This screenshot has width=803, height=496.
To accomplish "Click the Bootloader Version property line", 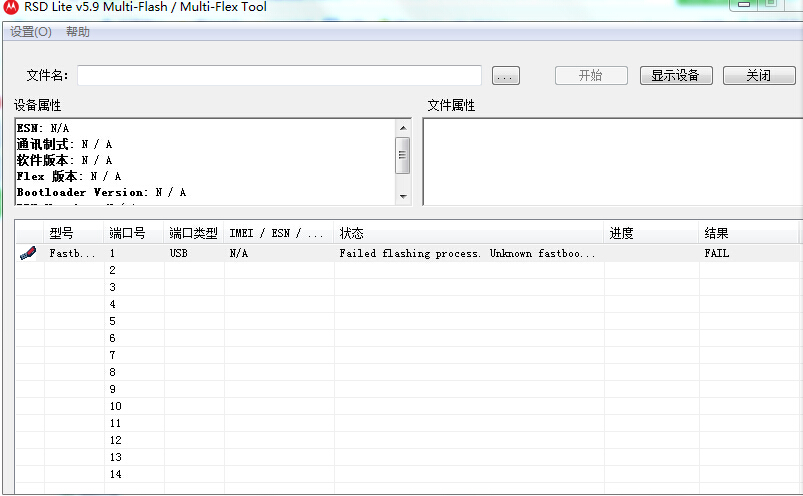I will pos(101,192).
